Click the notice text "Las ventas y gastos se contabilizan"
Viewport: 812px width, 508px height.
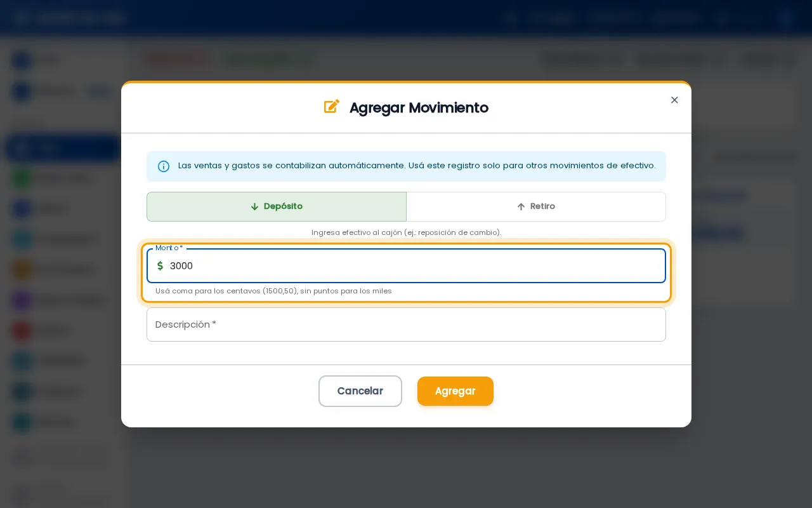251,166
